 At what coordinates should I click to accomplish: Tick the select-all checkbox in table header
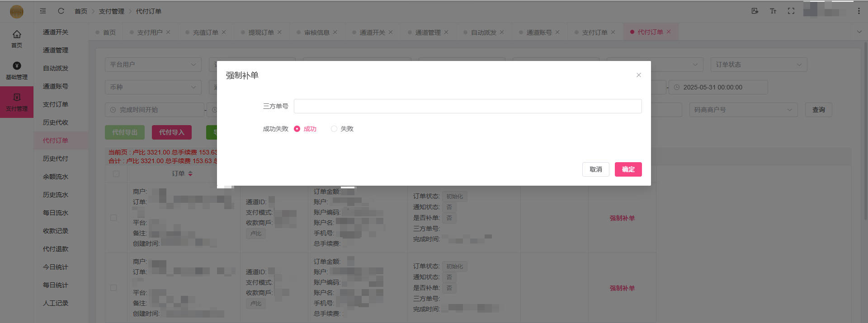pos(116,174)
